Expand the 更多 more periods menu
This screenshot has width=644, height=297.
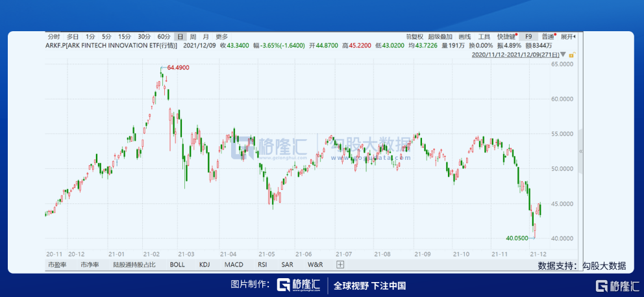(222, 37)
